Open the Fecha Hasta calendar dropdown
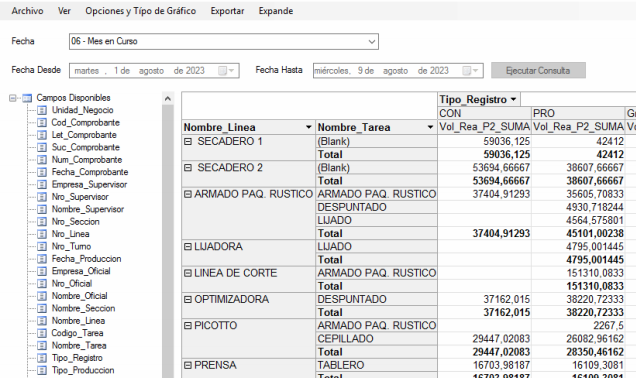636x378 pixels. (475, 71)
